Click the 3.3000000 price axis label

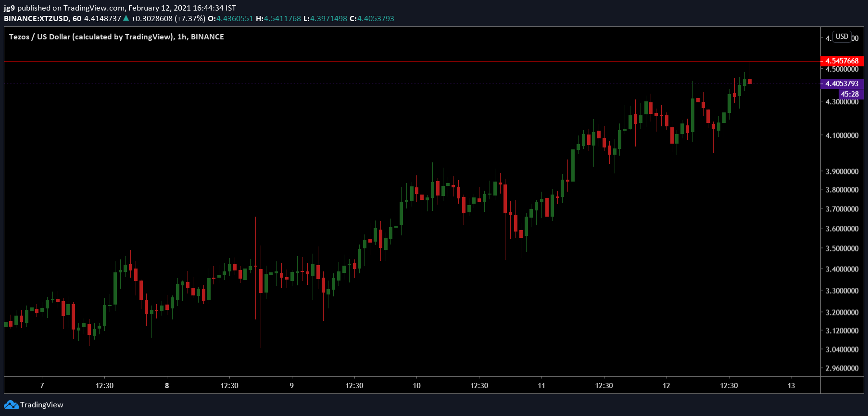coord(842,291)
